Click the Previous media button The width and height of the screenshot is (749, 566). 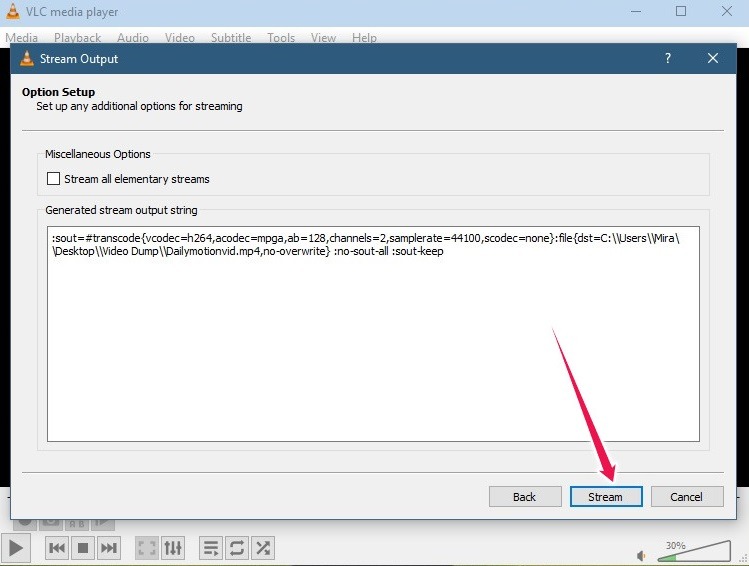coord(57,548)
